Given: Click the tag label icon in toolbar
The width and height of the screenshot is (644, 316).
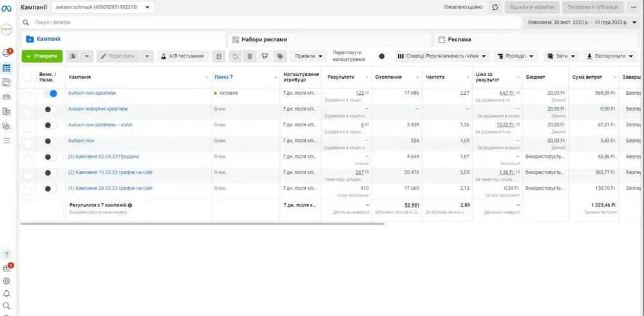Looking at the screenshot, I should (280, 56).
